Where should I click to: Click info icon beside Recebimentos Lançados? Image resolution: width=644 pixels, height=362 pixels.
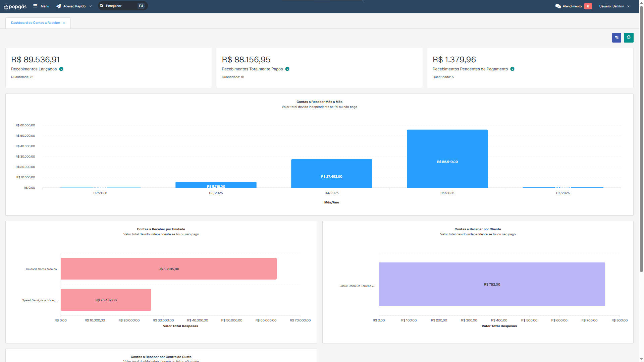pyautogui.click(x=61, y=69)
